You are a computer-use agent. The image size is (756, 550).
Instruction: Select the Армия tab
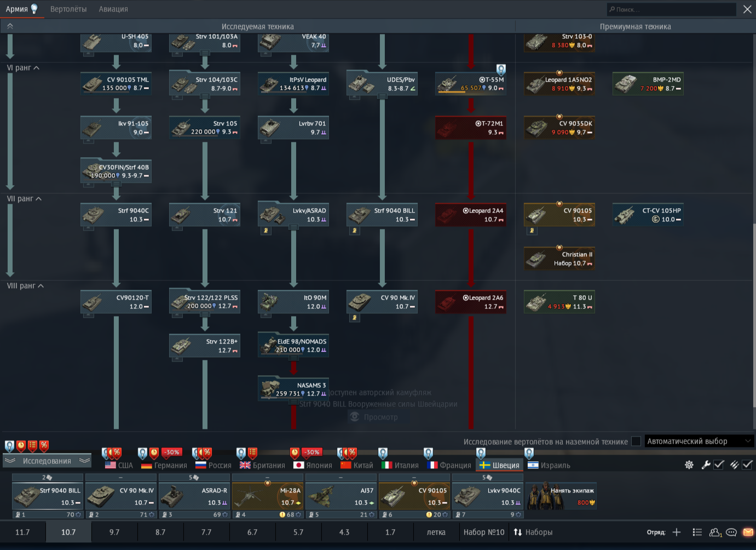pyautogui.click(x=22, y=9)
